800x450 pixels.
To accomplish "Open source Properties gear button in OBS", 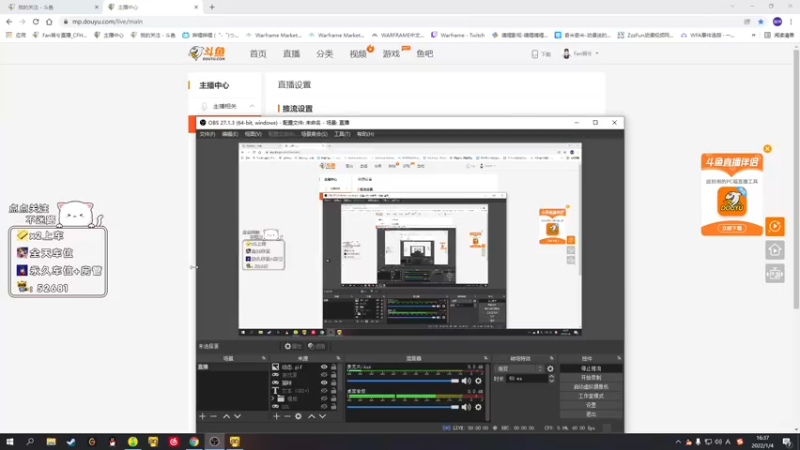I will coord(293,346).
